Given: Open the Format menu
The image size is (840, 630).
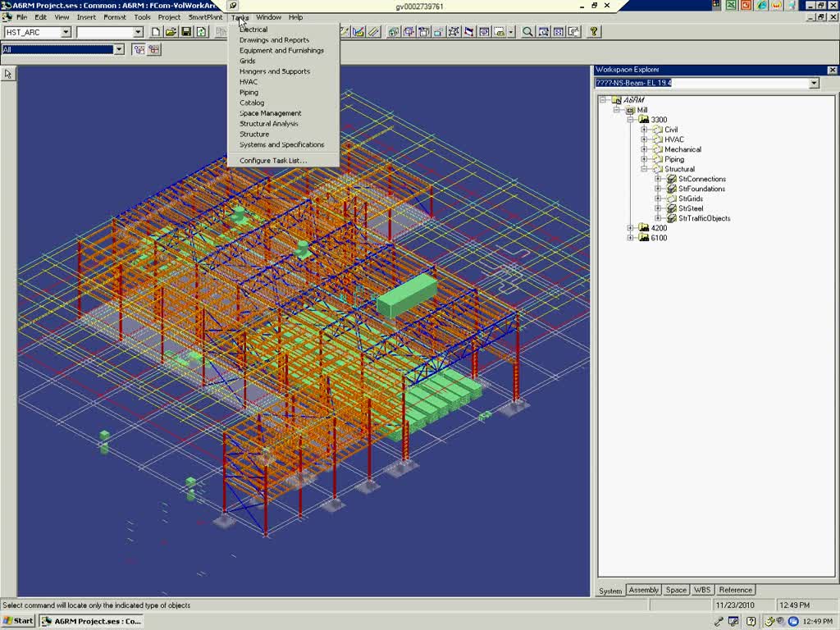Looking at the screenshot, I should (x=115, y=17).
